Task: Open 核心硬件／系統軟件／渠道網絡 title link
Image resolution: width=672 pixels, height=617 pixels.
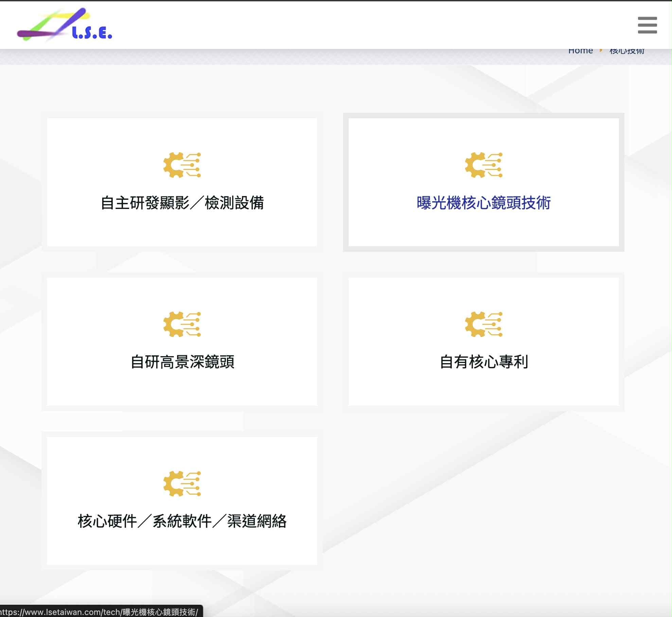Action: click(x=182, y=521)
